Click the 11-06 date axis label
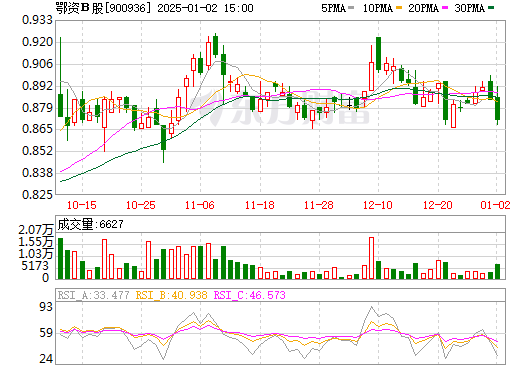Image resolution: width=520 pixels, height=365 pixels. (x=200, y=205)
